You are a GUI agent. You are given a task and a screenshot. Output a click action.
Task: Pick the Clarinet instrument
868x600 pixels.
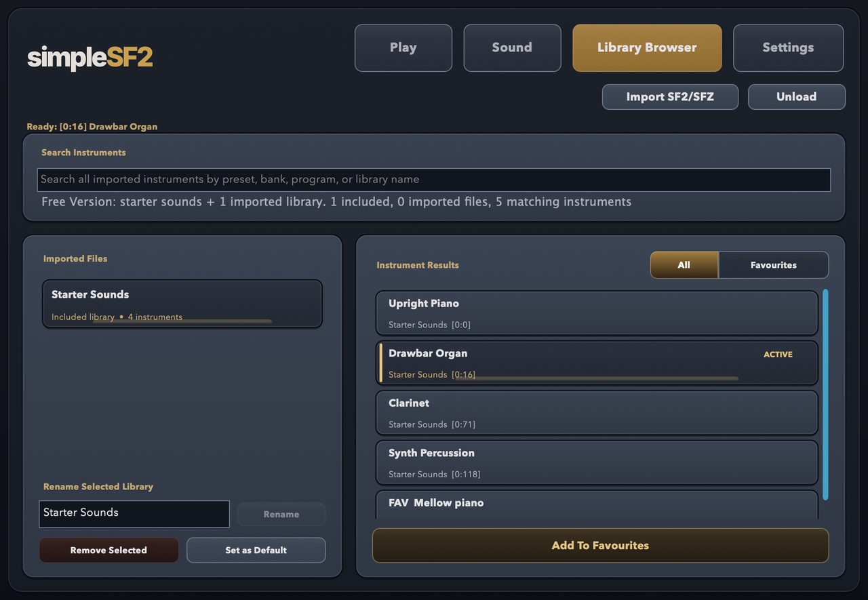click(597, 413)
